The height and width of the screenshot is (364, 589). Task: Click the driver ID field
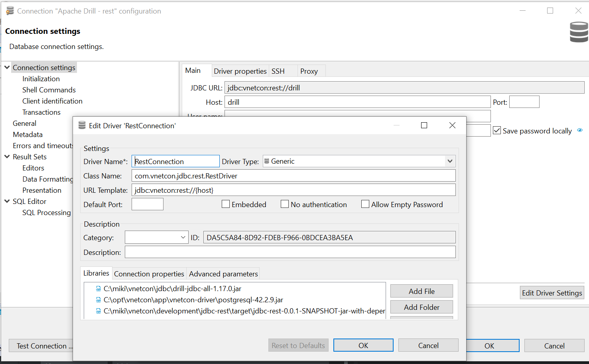click(329, 237)
